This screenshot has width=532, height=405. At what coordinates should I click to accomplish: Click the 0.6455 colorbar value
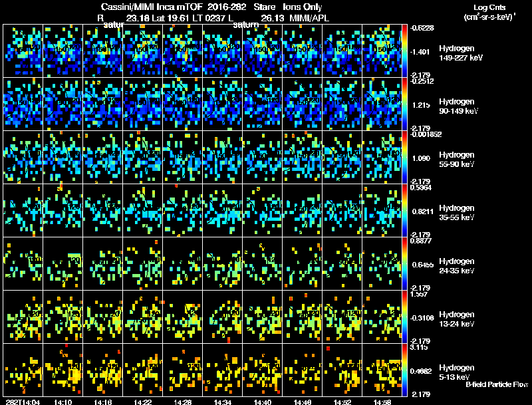point(423,265)
